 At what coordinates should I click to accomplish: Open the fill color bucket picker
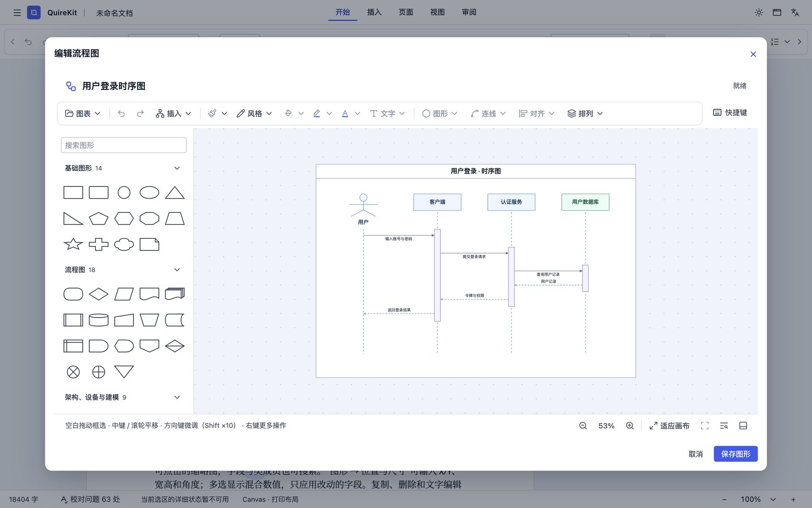294,113
